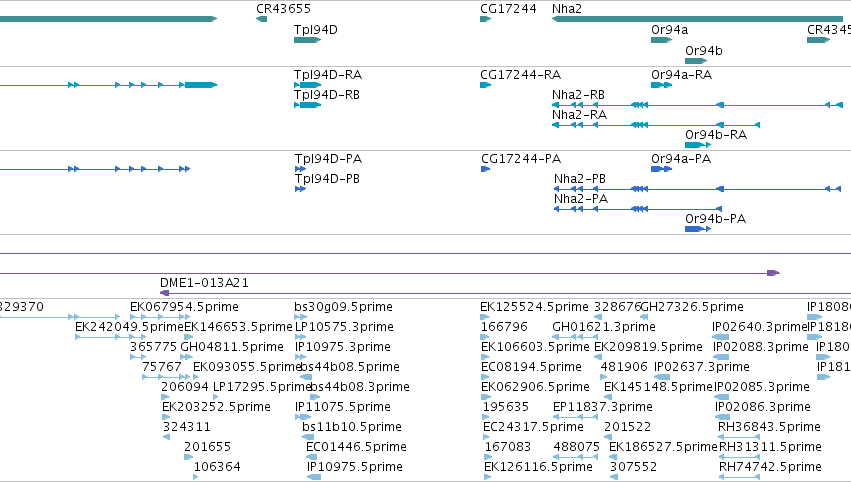Viewport: 851px width, 482px height.
Task: Select EST bs11b10.5prime
Action: click(352, 427)
